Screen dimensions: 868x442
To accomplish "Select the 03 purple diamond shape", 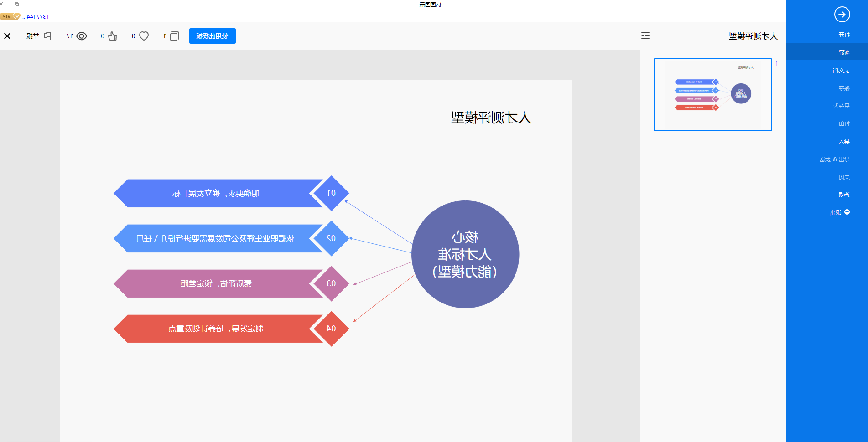I will (x=332, y=283).
